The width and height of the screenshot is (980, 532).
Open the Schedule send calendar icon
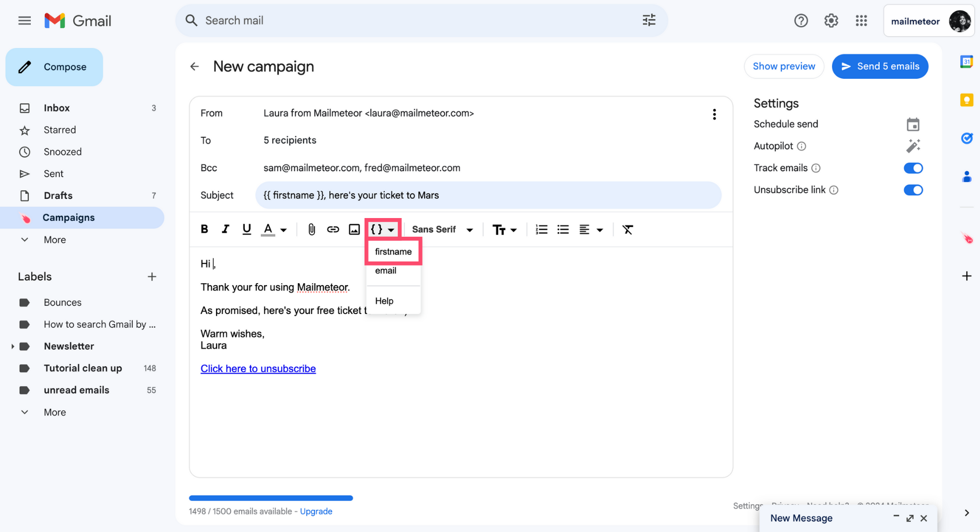pos(913,124)
